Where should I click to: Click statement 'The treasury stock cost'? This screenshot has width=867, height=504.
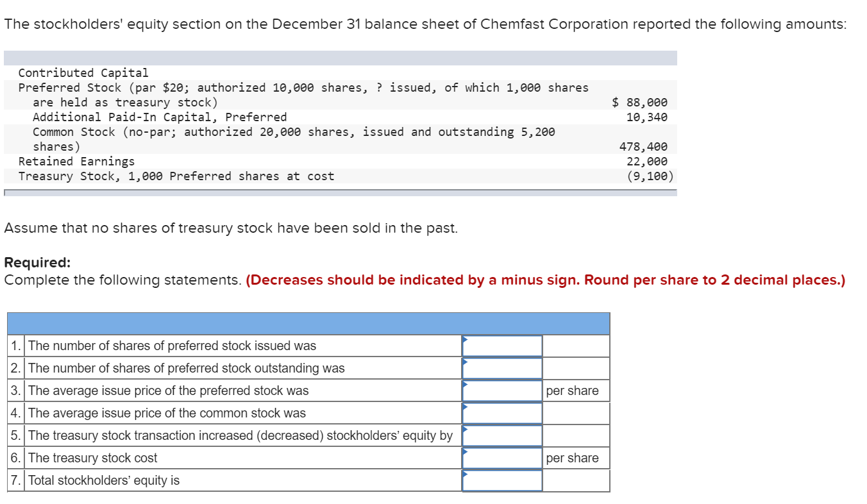[x=92, y=458]
